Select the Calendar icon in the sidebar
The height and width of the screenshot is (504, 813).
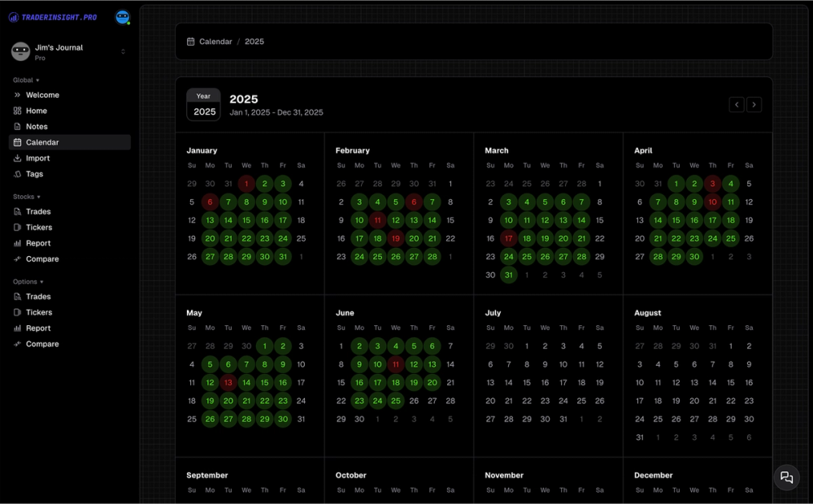point(18,141)
